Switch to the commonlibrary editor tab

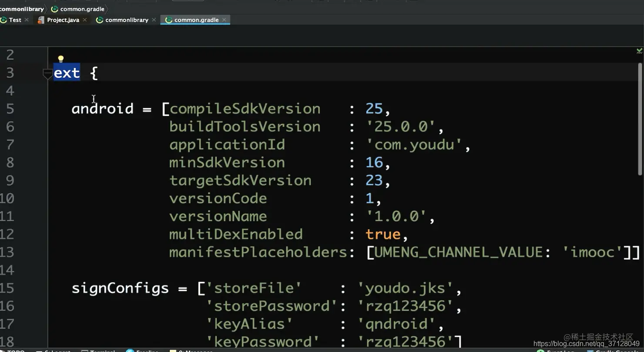tap(127, 20)
